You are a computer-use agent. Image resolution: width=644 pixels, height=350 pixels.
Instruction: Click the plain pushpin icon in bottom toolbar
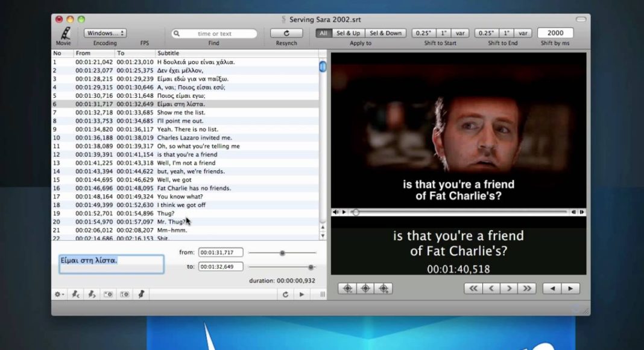coord(141,294)
